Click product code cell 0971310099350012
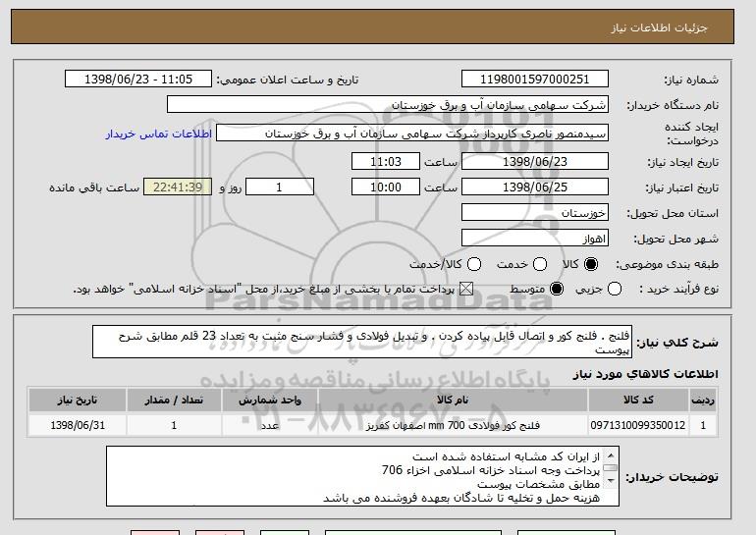756x535 pixels. pos(638,425)
